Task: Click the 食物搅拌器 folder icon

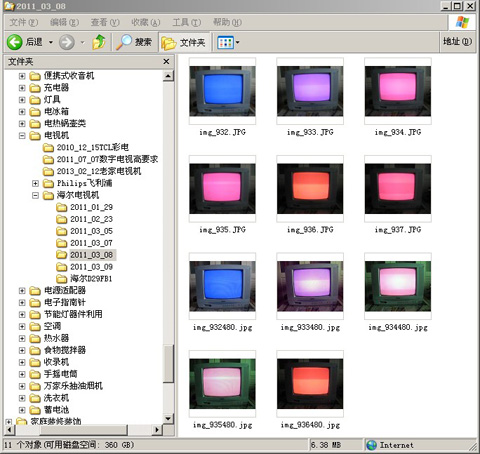Action: coord(35,350)
